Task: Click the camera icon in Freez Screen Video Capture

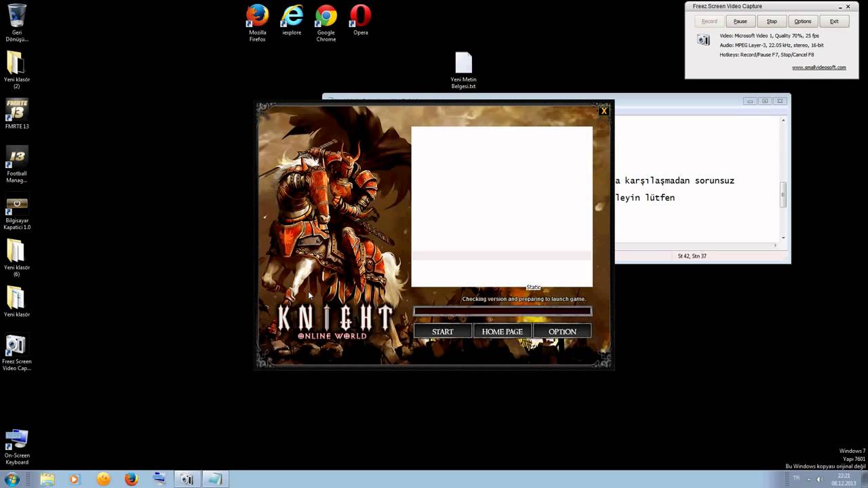Action: coord(703,40)
